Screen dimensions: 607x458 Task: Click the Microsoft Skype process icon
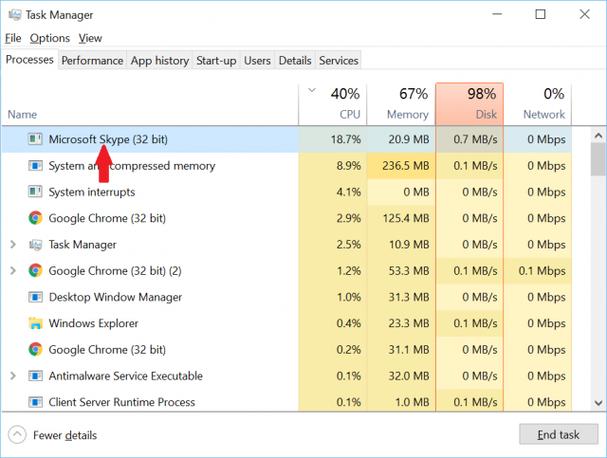click(x=35, y=139)
